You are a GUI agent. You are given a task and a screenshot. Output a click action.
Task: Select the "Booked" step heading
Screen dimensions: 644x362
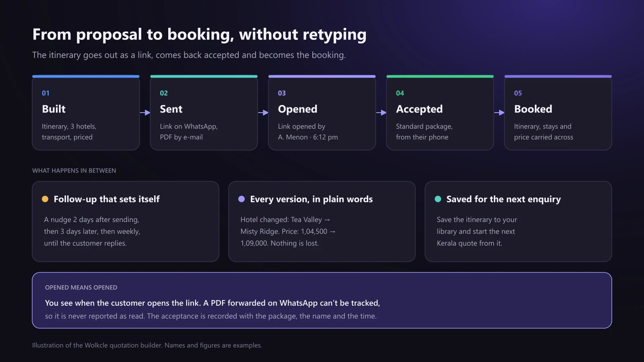tap(533, 109)
